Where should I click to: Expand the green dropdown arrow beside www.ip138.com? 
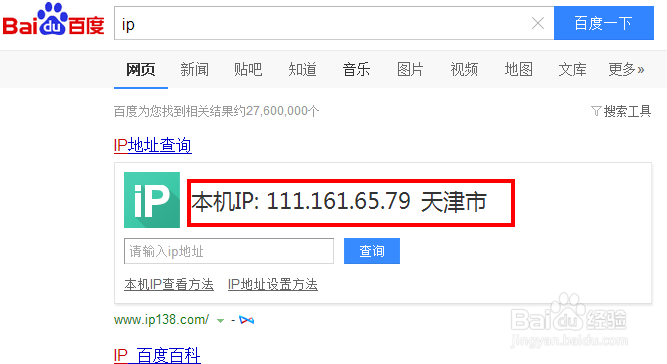click(x=220, y=321)
